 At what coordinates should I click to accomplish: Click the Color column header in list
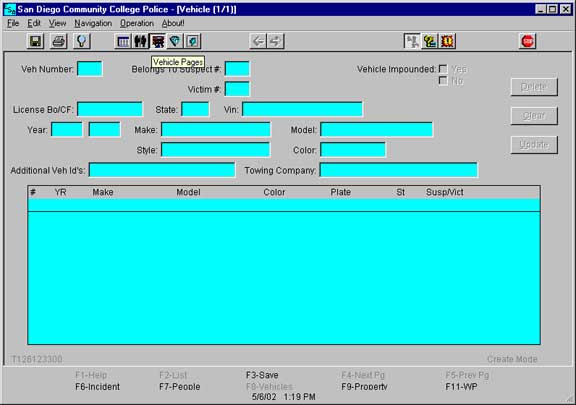point(274,192)
